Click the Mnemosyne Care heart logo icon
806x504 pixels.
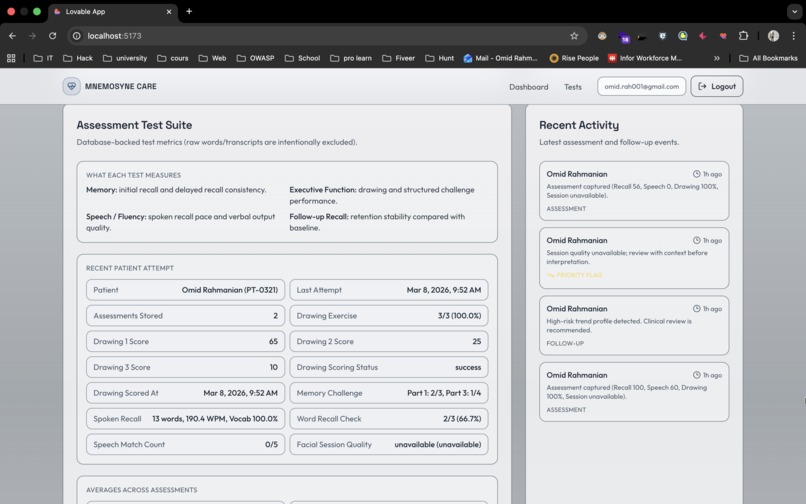click(x=71, y=86)
